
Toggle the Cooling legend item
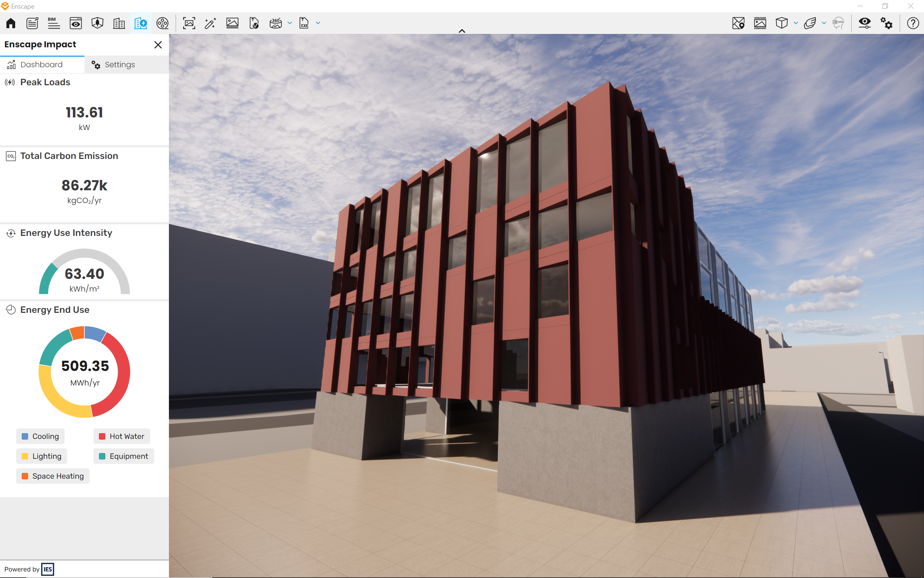pyautogui.click(x=40, y=436)
